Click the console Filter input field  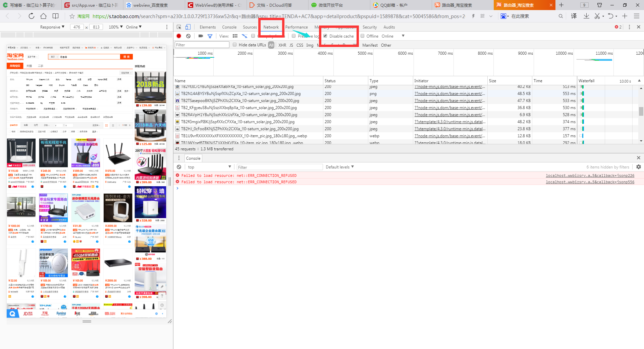click(x=280, y=167)
